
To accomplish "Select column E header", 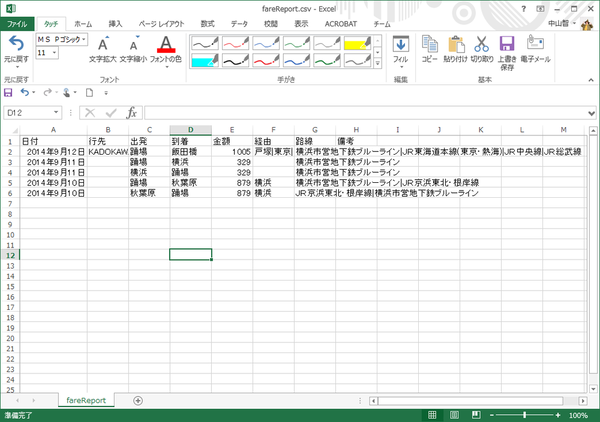I will (x=232, y=130).
